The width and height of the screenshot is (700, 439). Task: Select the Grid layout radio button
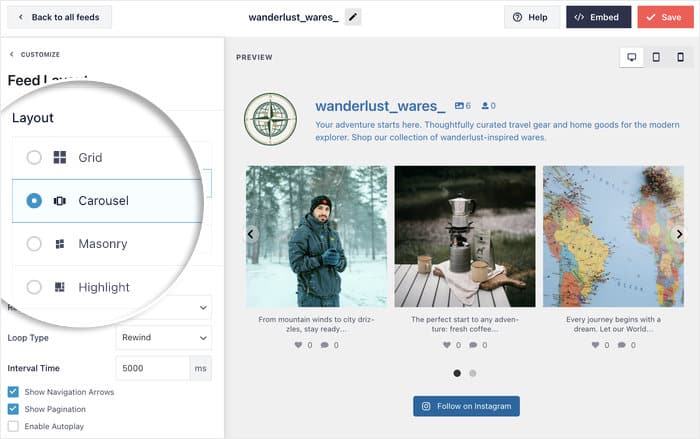[x=34, y=157]
